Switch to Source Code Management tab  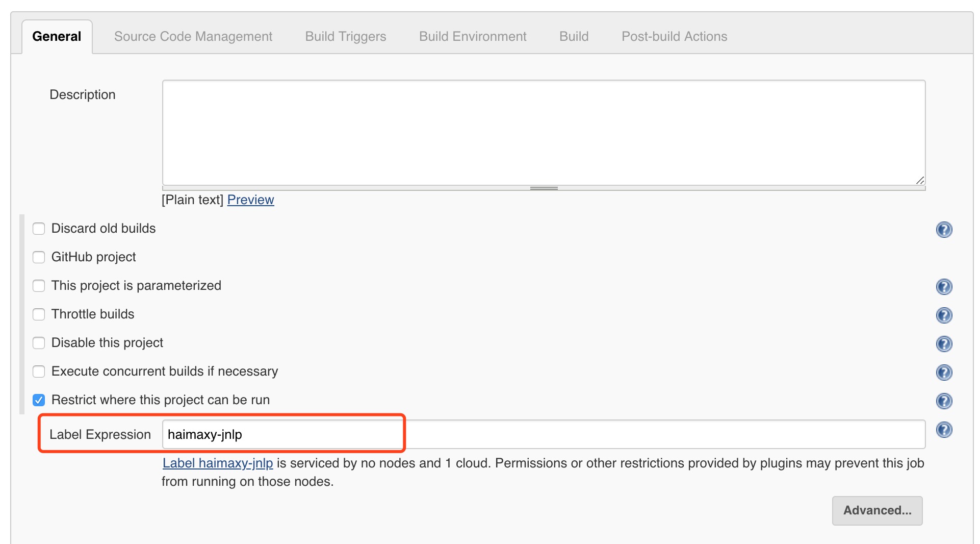click(x=193, y=37)
